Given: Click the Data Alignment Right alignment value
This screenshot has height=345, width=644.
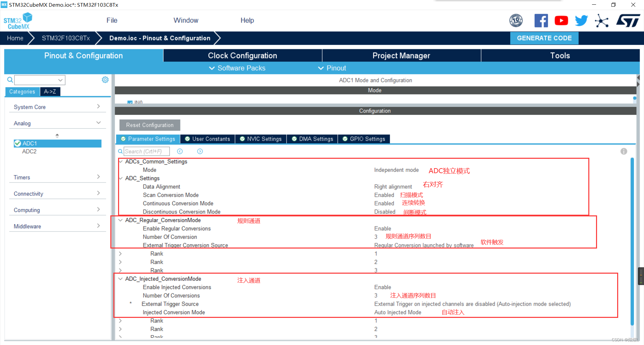Looking at the screenshot, I should [x=393, y=187].
